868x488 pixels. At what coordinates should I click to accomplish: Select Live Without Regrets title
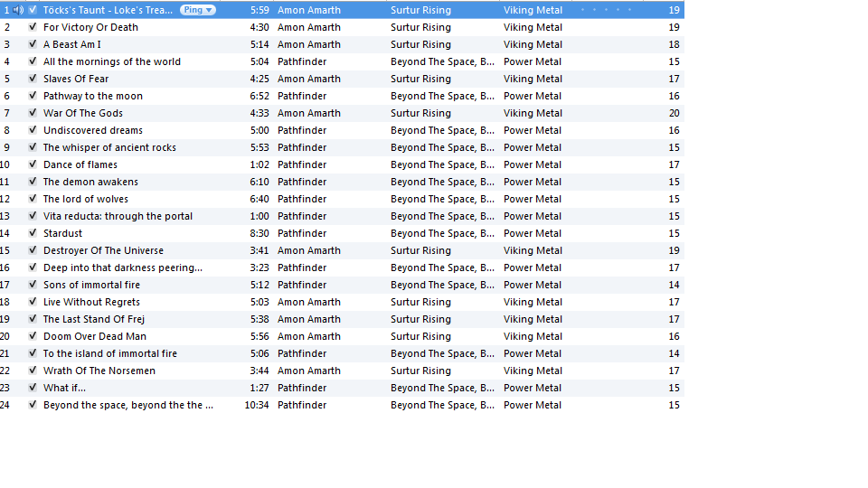click(x=92, y=302)
